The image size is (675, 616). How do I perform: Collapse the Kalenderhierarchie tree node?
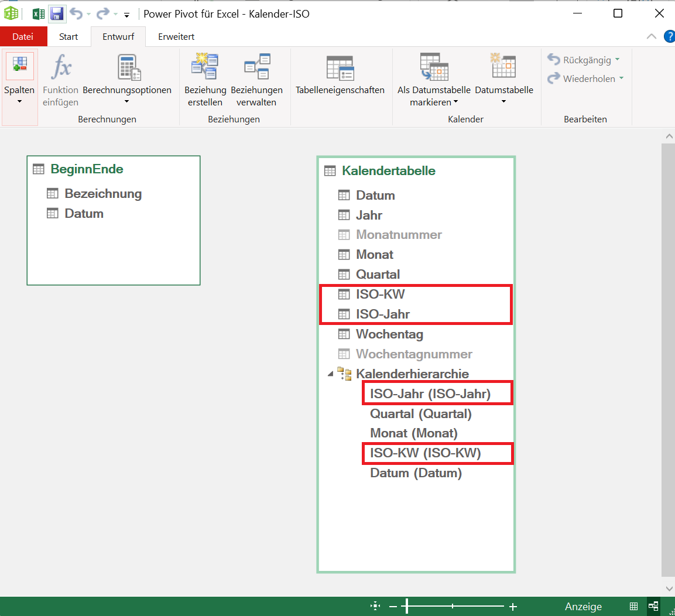click(330, 374)
